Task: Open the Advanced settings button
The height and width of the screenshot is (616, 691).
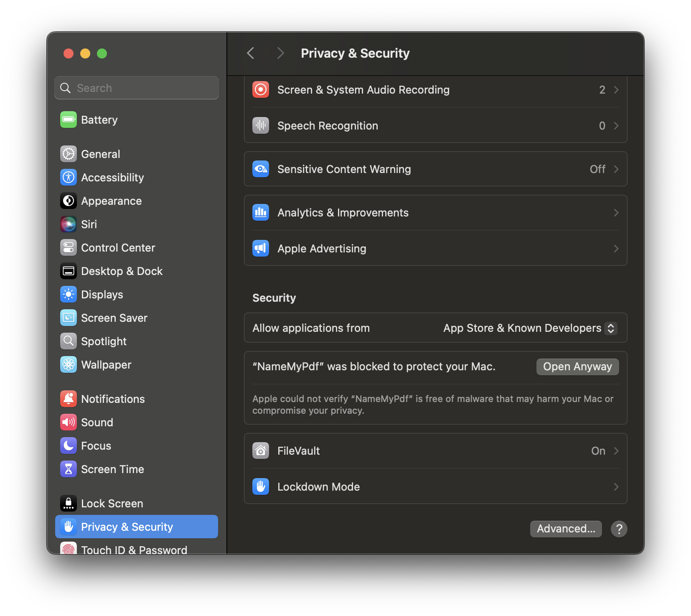Action: click(566, 529)
